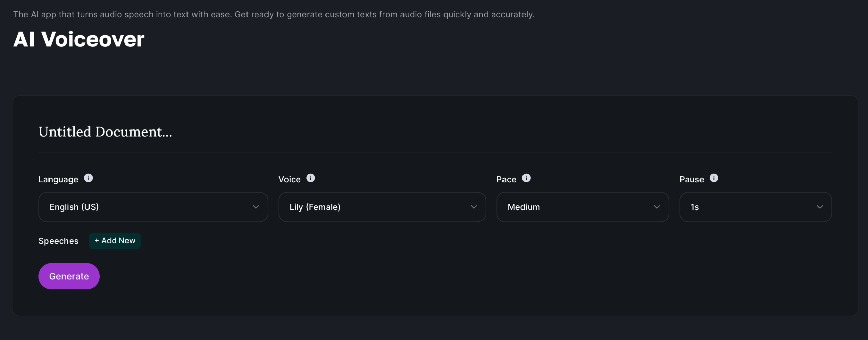Click the info icon beside Language
This screenshot has width=868, height=340.
click(88, 178)
